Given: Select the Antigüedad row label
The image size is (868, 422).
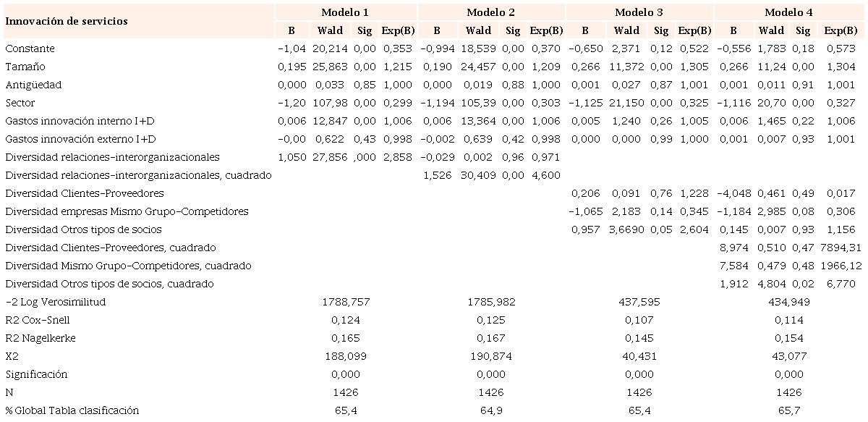Looking at the screenshot, I should click(x=33, y=85).
